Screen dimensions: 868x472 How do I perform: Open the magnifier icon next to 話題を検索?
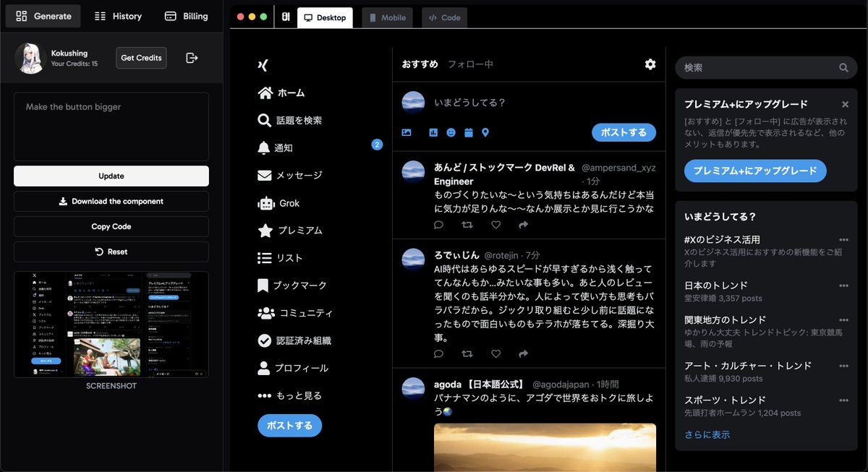pyautogui.click(x=265, y=120)
